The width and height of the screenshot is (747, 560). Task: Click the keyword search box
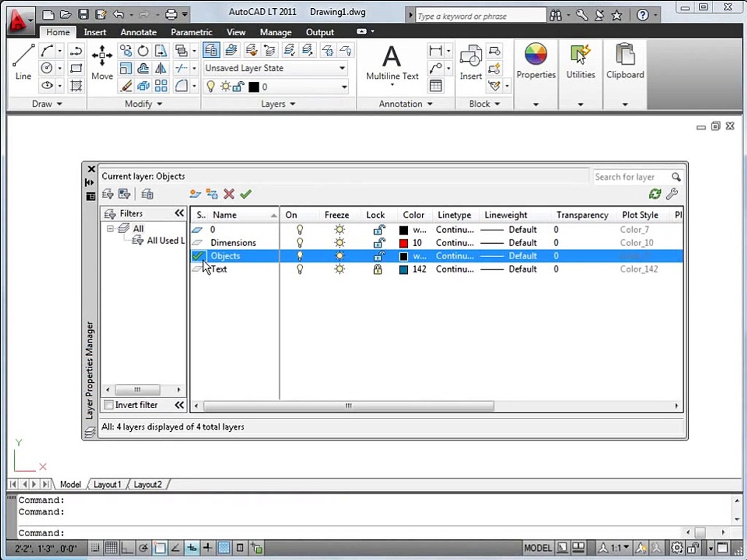[480, 16]
